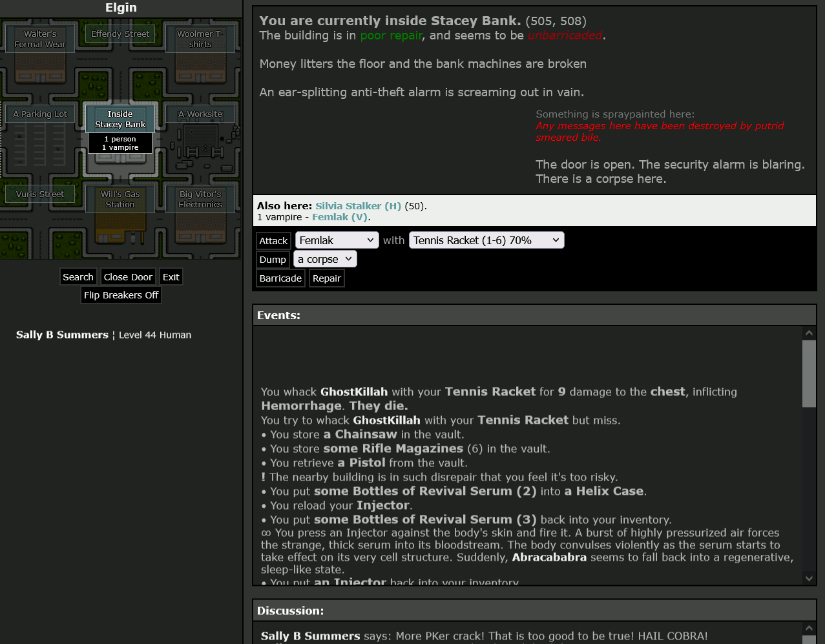Screen dimensions: 825x644
Task: Click the Events panel scroll-down arrow
Action: [x=809, y=578]
